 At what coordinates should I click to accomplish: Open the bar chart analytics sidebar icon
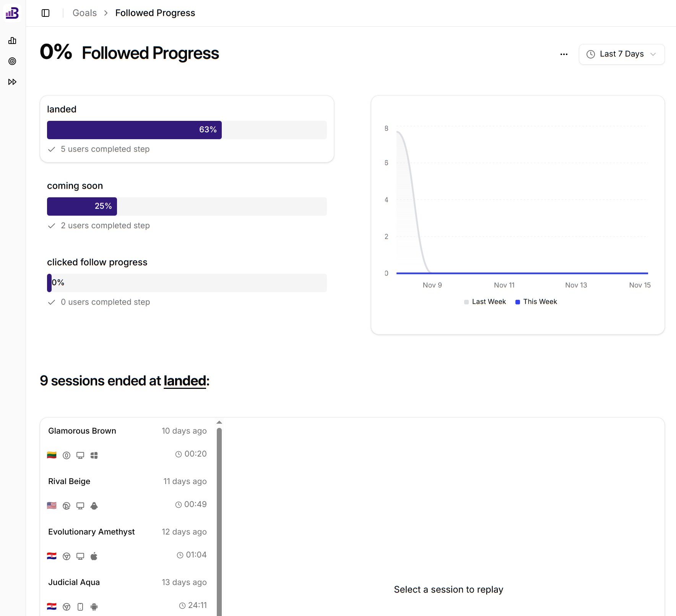[x=12, y=41]
